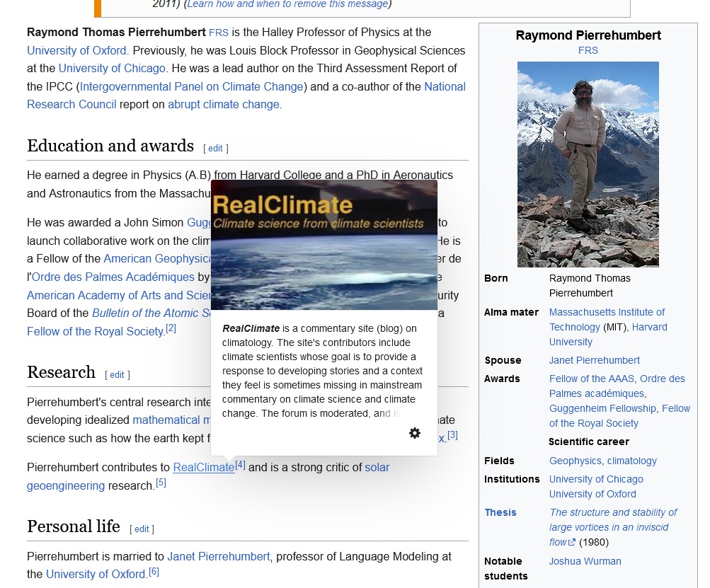Open Intergovernmental Panel on Climate Change link
Viewport: 710px width, 588px height.
click(x=192, y=86)
